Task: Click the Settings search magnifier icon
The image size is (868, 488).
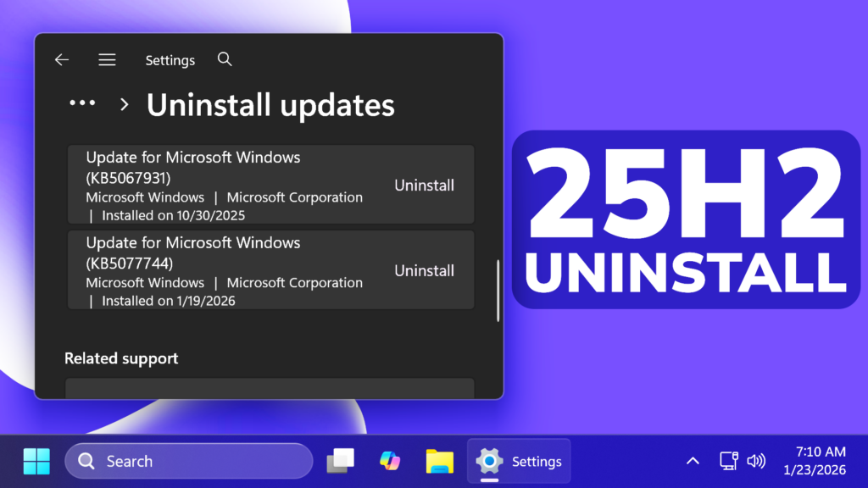Action: tap(224, 59)
